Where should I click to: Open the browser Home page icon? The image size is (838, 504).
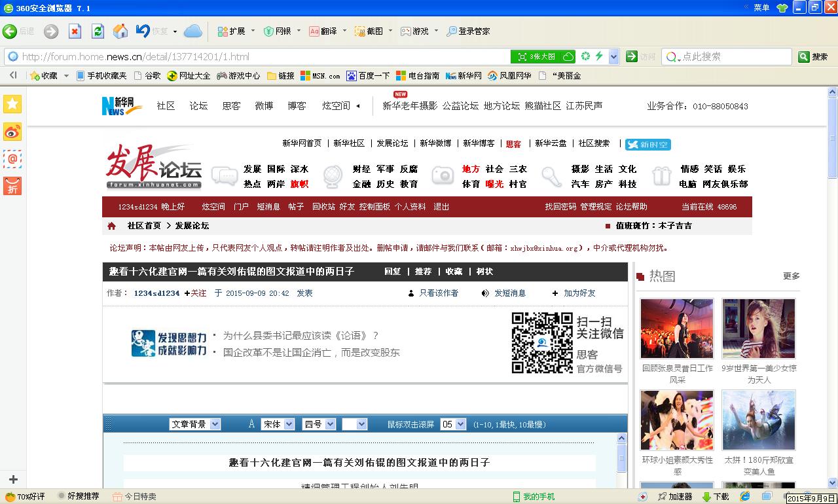120,31
